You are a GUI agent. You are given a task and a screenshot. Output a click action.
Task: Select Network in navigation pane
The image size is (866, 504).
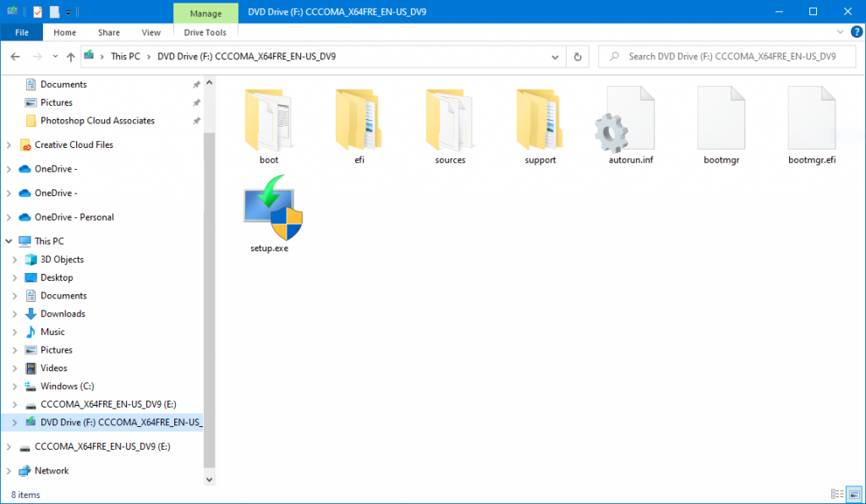[52, 471]
